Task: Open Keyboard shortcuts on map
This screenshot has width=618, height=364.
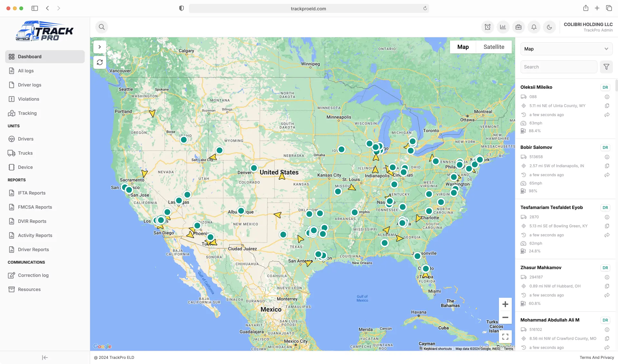Action: 438,349
